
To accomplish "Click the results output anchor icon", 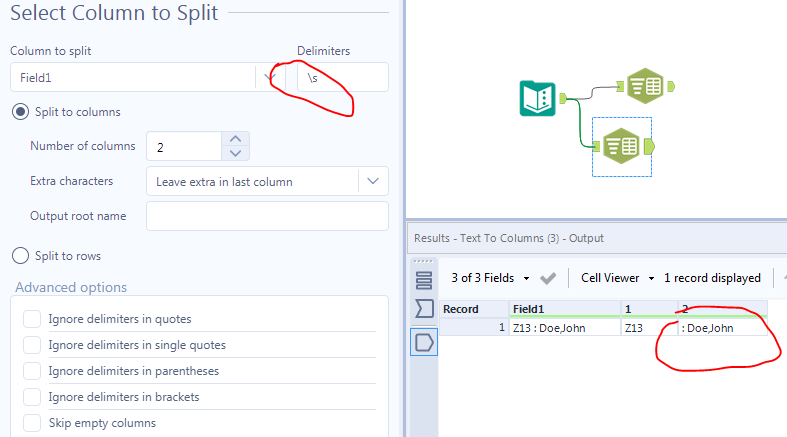I will click(424, 343).
